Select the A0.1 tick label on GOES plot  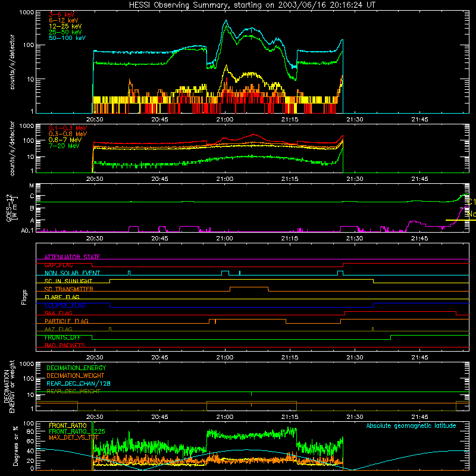27,230
